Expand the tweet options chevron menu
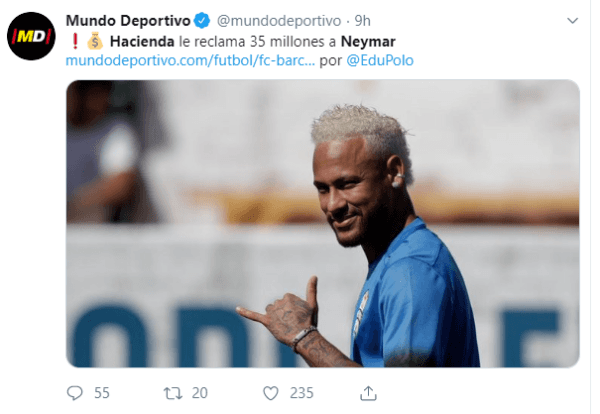 pyautogui.click(x=572, y=21)
